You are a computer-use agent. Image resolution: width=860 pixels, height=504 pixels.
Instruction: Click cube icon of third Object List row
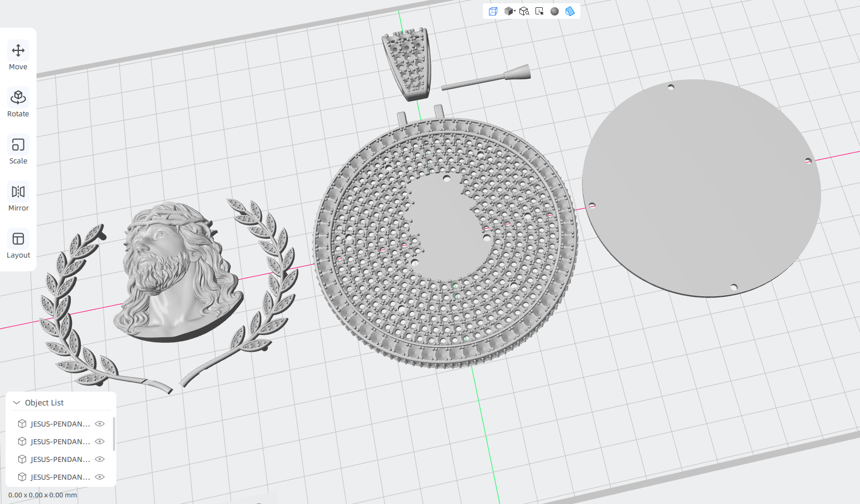click(22, 459)
